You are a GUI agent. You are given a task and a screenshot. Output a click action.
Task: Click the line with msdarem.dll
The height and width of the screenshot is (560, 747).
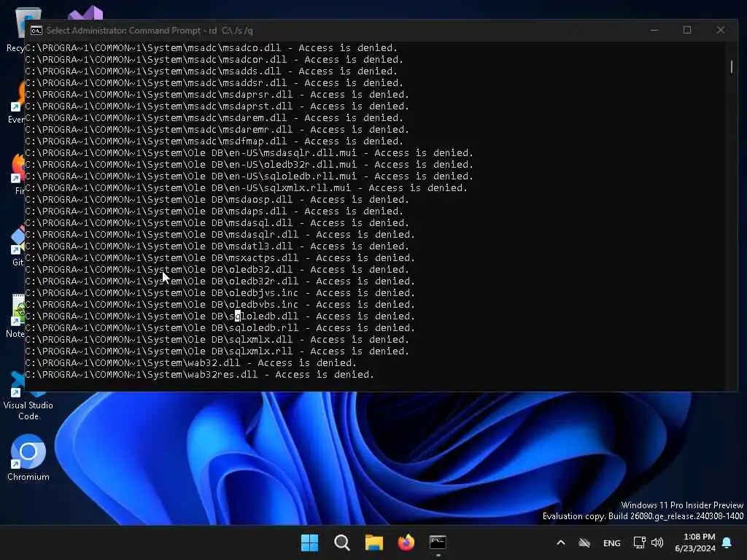click(x=214, y=117)
